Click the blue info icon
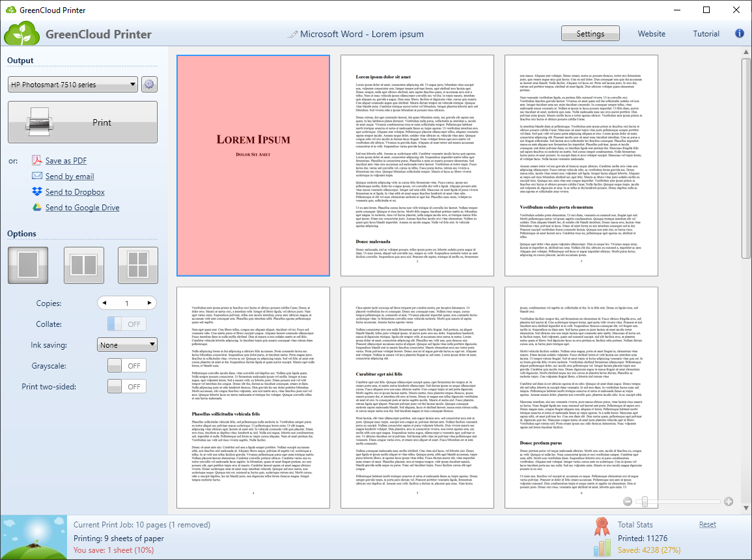This screenshot has width=752, height=560. [x=740, y=34]
